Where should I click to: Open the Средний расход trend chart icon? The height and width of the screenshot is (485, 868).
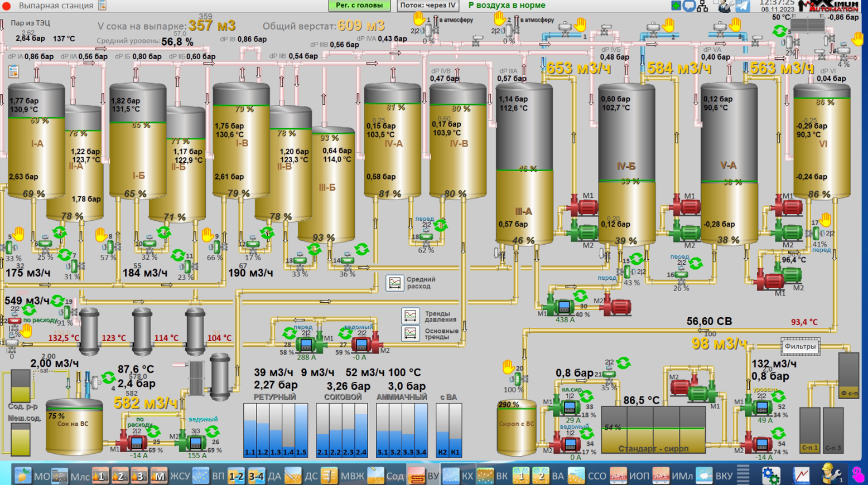coord(394,283)
